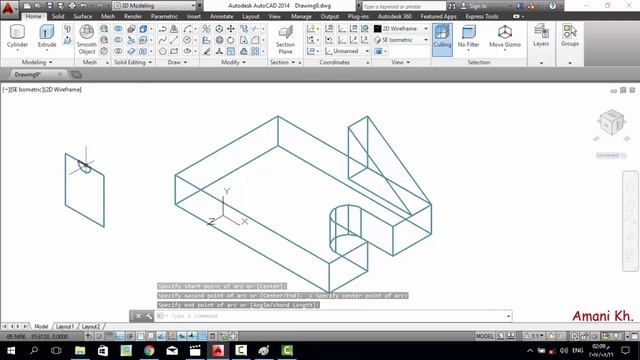Click the Smooth Object mesh tool
Viewport: 640px width, 360px height.
tap(87, 39)
